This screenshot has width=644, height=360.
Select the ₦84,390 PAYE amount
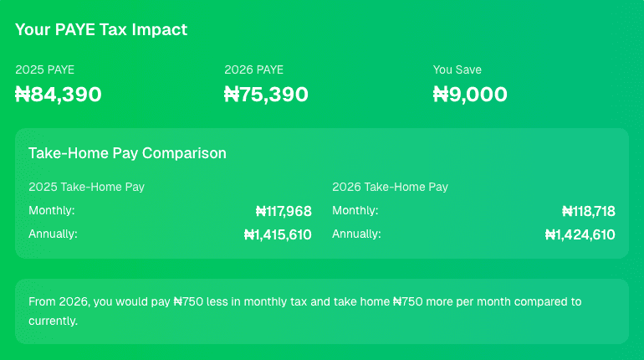(x=59, y=95)
